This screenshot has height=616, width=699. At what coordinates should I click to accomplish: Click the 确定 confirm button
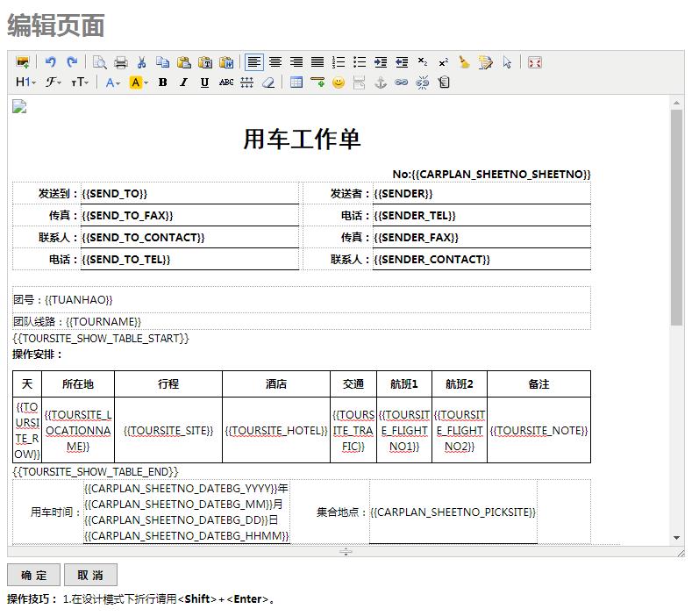tap(33, 575)
